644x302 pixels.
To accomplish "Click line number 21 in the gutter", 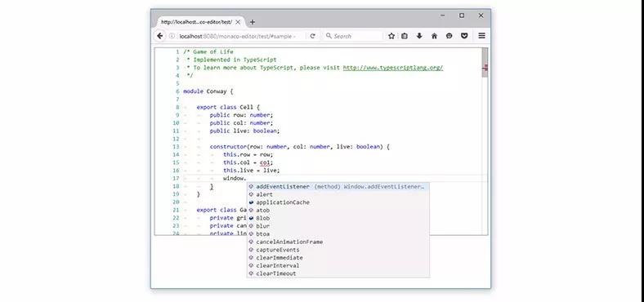I will point(176,210).
